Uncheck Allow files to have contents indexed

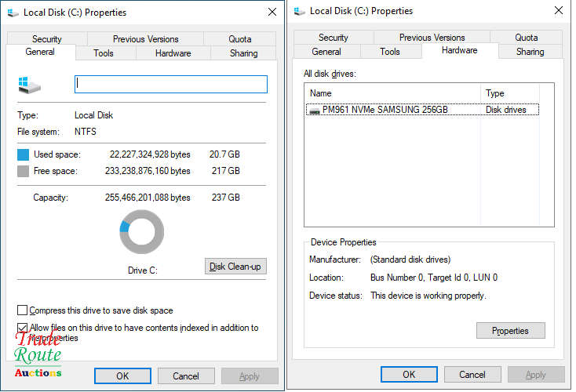click(22, 328)
